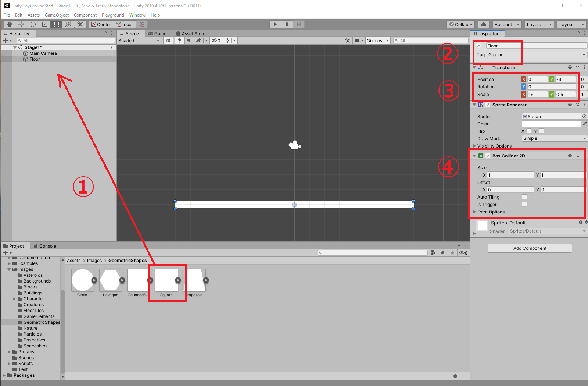Open the Gizmos button
Screen dimensions: 588x386
(x=374, y=40)
